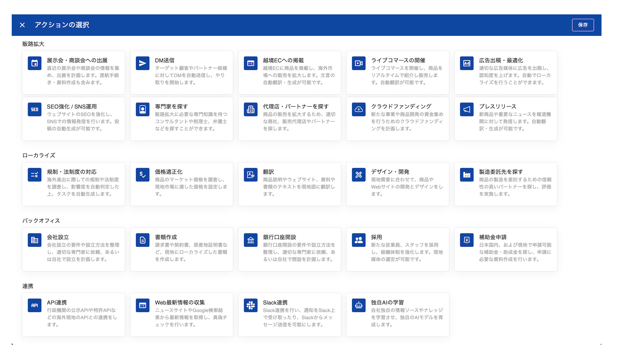Close the アクションの選択 dialog with X
The image size is (622, 364).
(x=22, y=25)
